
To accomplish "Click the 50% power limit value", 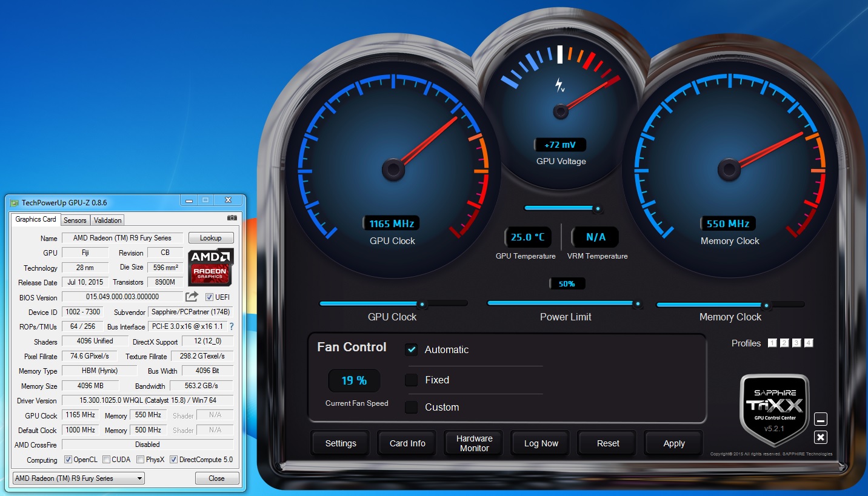I will [567, 283].
